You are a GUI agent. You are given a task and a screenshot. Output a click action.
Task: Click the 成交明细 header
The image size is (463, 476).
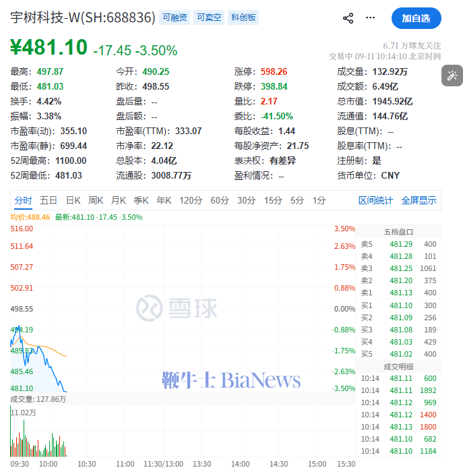click(x=398, y=367)
